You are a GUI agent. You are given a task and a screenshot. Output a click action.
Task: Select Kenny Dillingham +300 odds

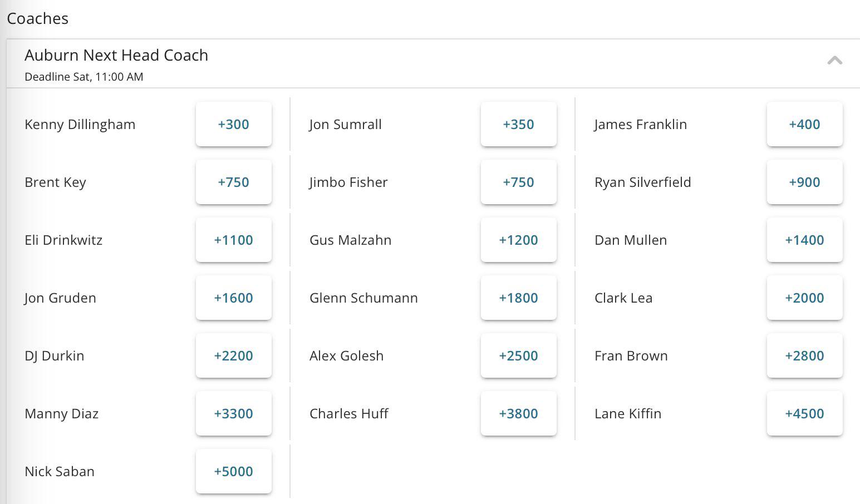(234, 124)
